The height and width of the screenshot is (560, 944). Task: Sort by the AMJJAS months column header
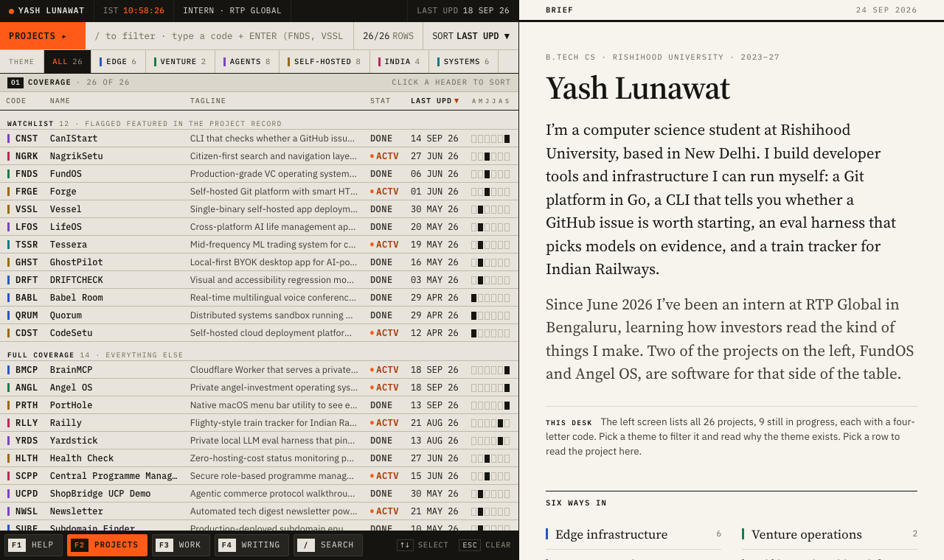490,101
